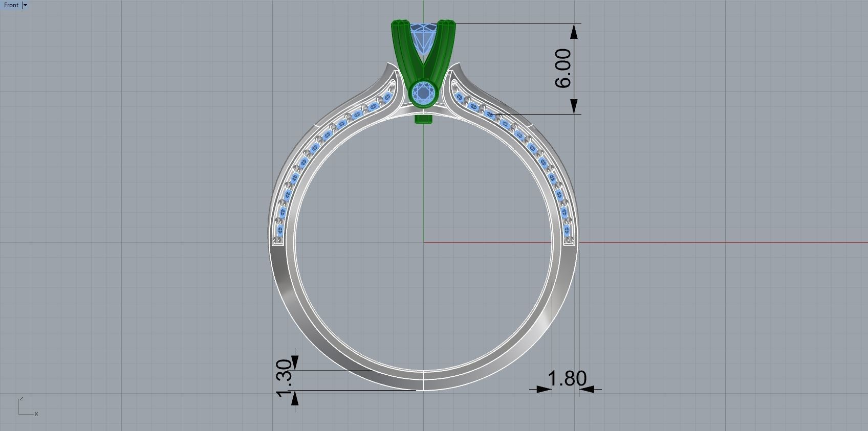Select the 6.00 height dimension text
Viewport: 868px width, 431px height.
[563, 69]
